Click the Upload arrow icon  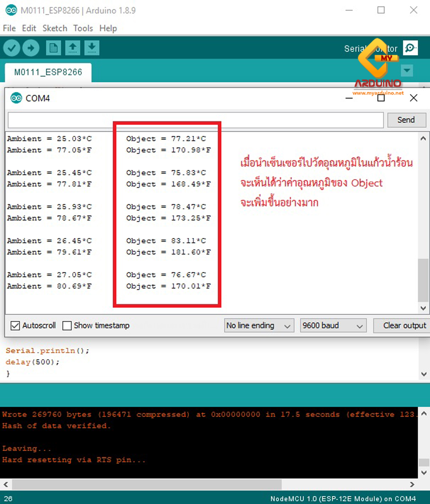31,48
